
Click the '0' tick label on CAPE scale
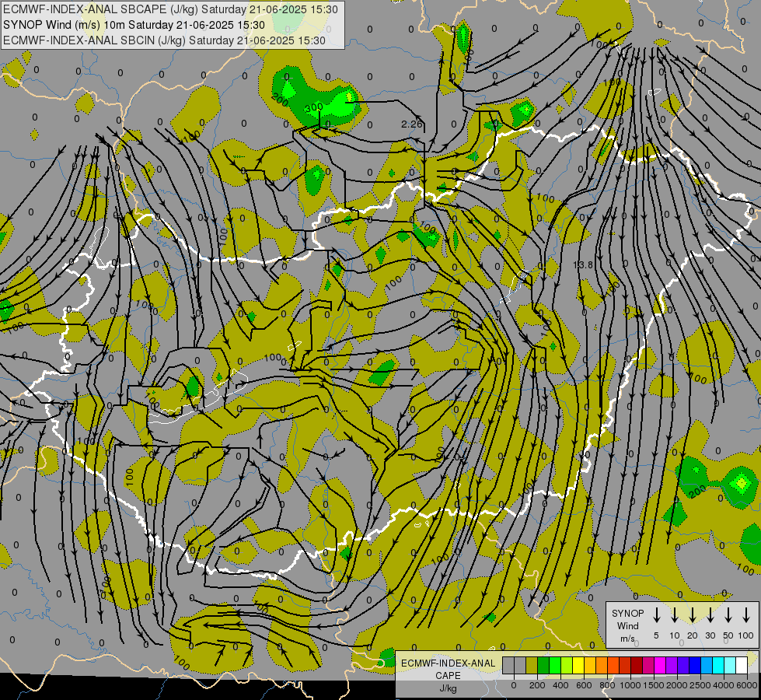[x=514, y=685]
